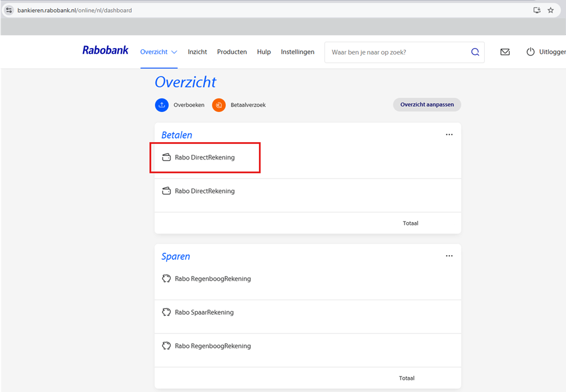Click the Overzicht aanpassen button
This screenshot has width=566, height=392.
point(427,104)
